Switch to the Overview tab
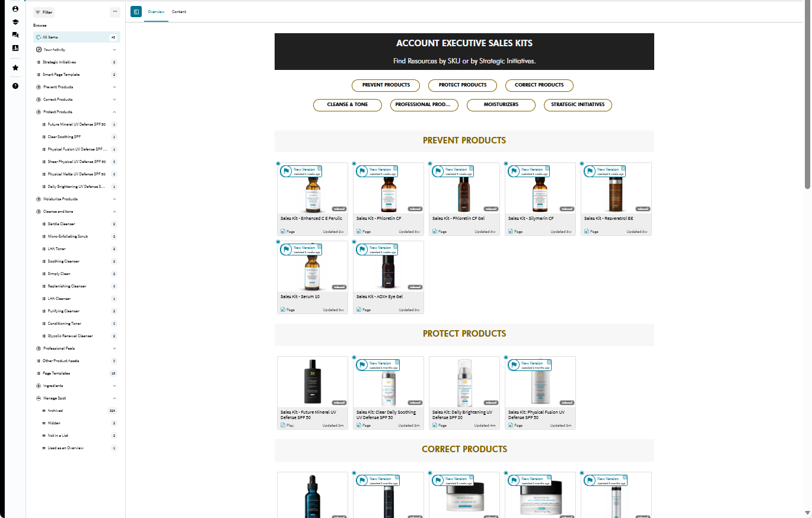The width and height of the screenshot is (812, 518). (x=157, y=12)
